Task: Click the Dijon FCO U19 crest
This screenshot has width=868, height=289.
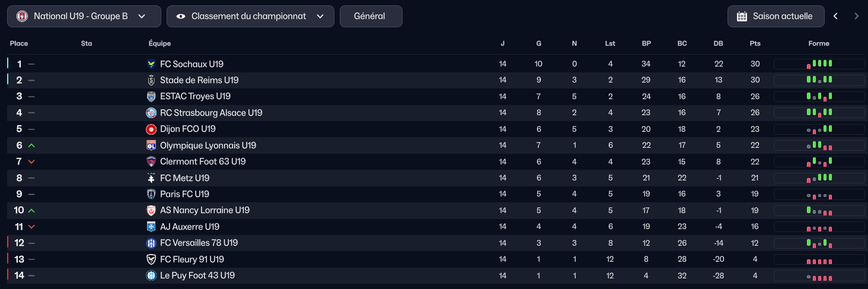Action: [151, 129]
